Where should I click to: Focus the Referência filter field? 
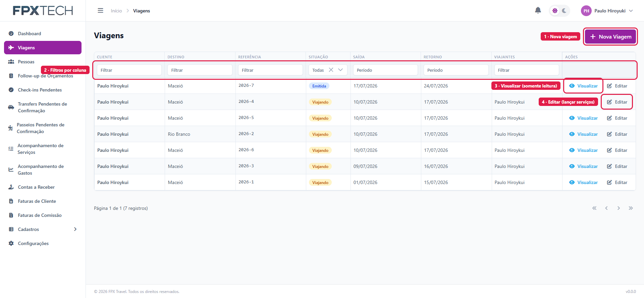coord(270,70)
